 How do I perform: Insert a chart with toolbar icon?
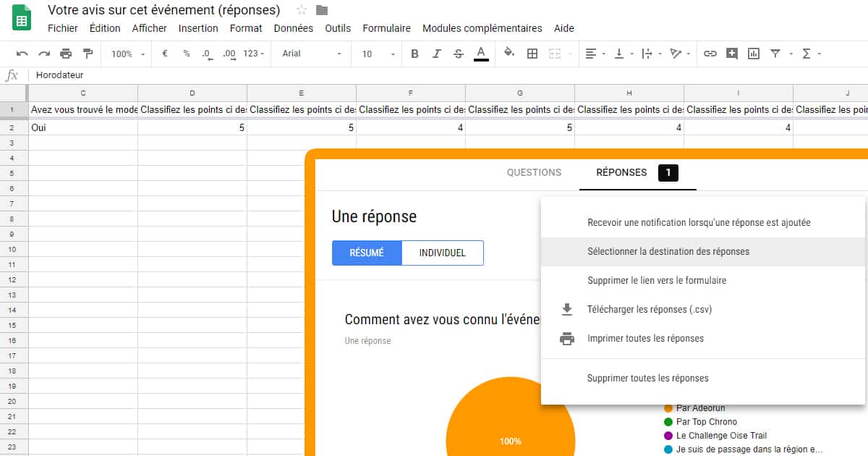tap(754, 54)
